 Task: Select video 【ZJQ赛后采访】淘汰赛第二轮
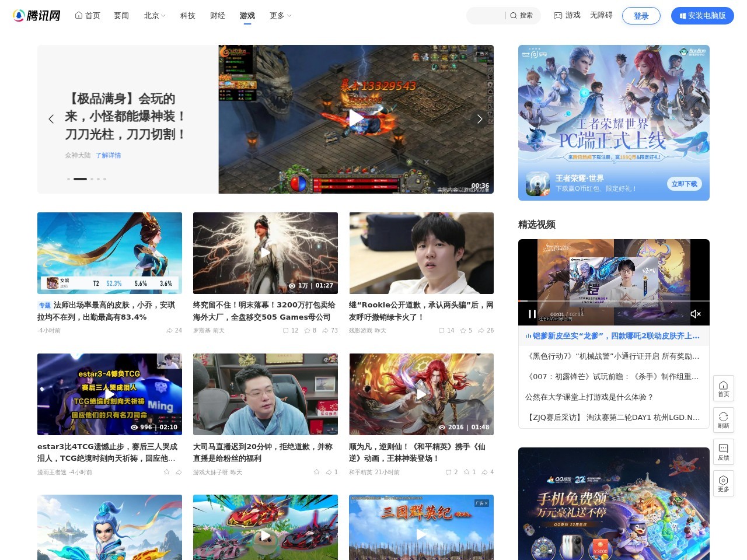tap(613, 417)
